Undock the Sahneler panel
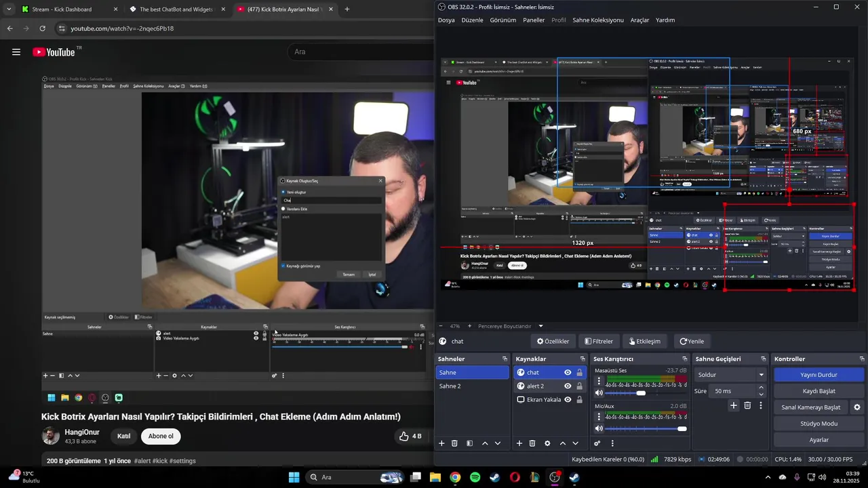This screenshot has height=488, width=868. [x=505, y=359]
